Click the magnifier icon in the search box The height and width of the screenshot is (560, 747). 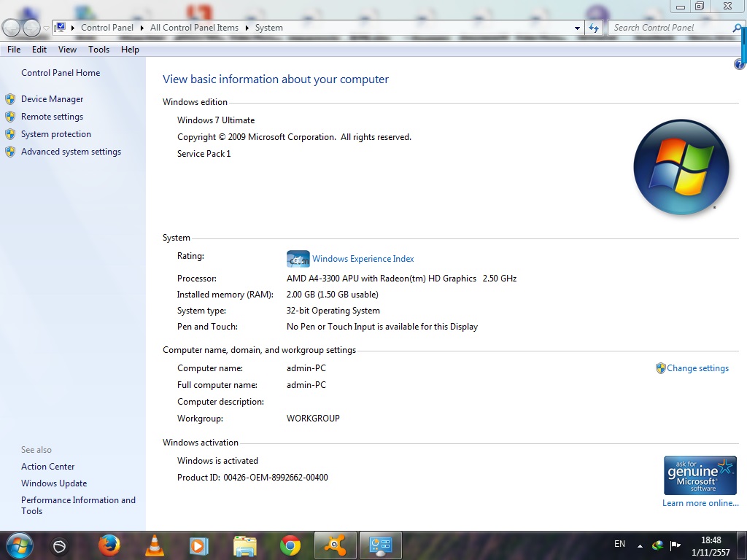(x=737, y=28)
